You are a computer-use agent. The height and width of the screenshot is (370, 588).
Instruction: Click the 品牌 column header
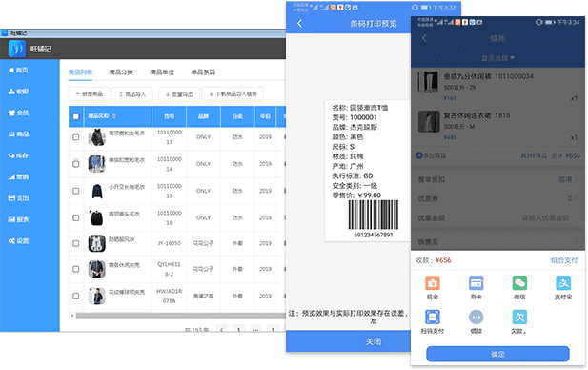click(x=203, y=116)
